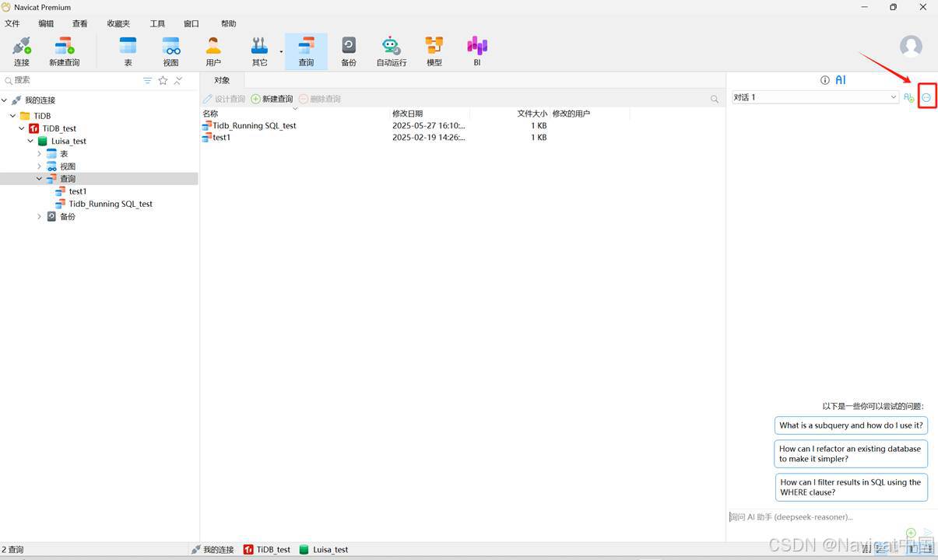Open the 收藏夹 menu
This screenshot has width=938, height=560.
coord(118,24)
